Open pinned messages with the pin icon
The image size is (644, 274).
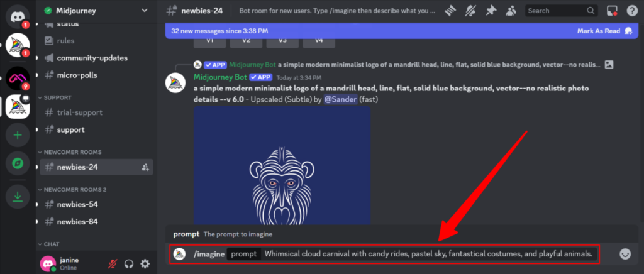pos(489,11)
